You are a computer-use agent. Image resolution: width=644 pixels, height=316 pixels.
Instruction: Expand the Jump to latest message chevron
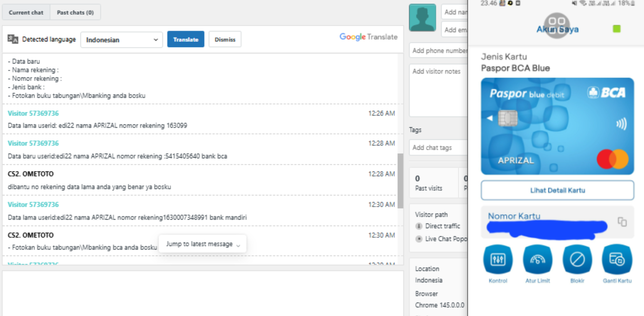[x=238, y=245]
